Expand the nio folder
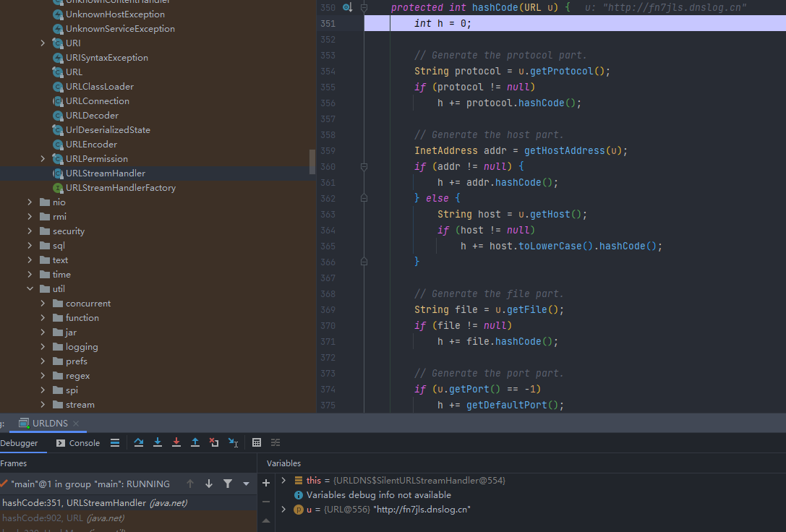The width and height of the screenshot is (786, 532). [x=30, y=202]
